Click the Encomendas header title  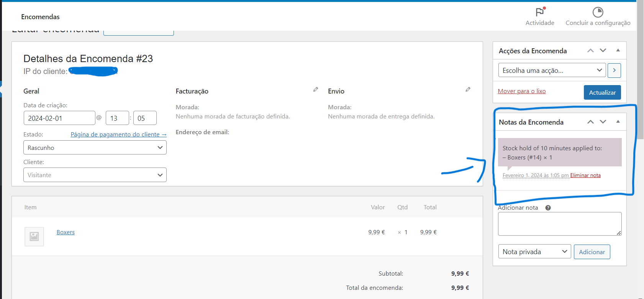tap(40, 16)
